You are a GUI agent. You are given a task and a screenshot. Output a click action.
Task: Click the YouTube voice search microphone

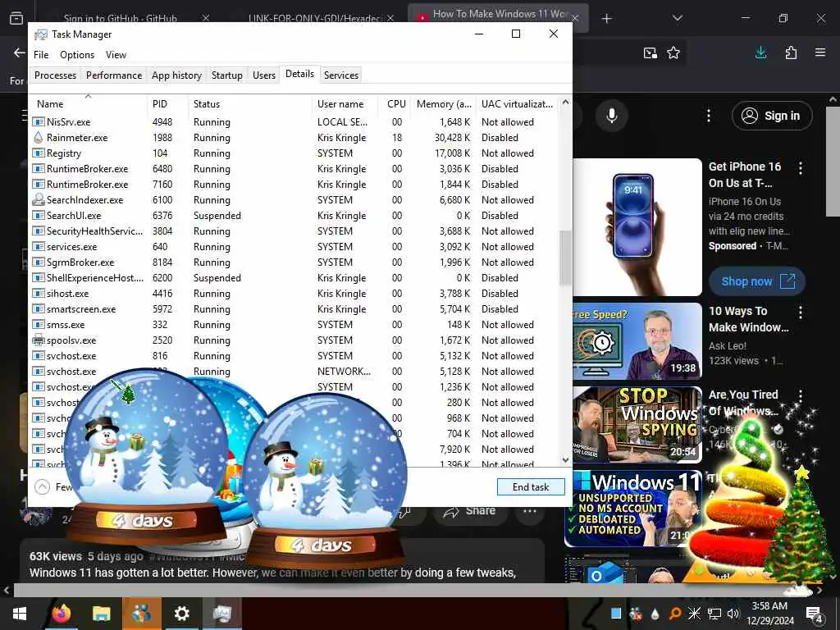(612, 116)
